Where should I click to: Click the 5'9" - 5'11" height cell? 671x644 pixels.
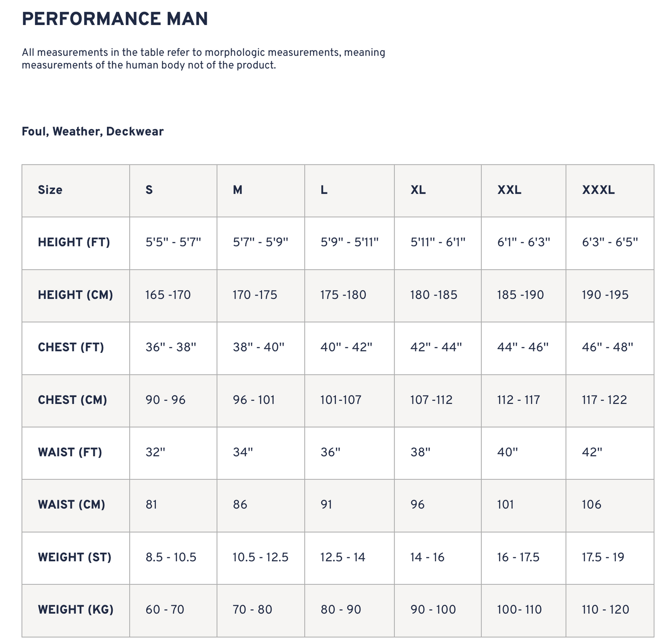[349, 242]
